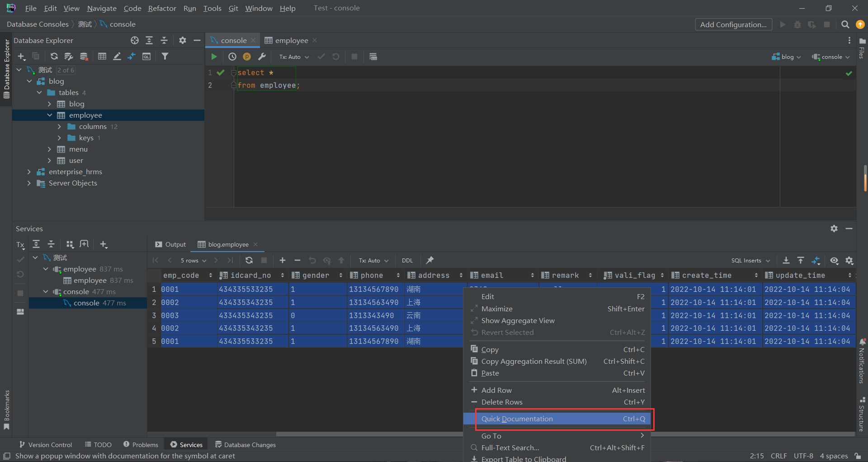868x462 pixels.
Task: Open Services panel settings gear
Action: point(834,229)
